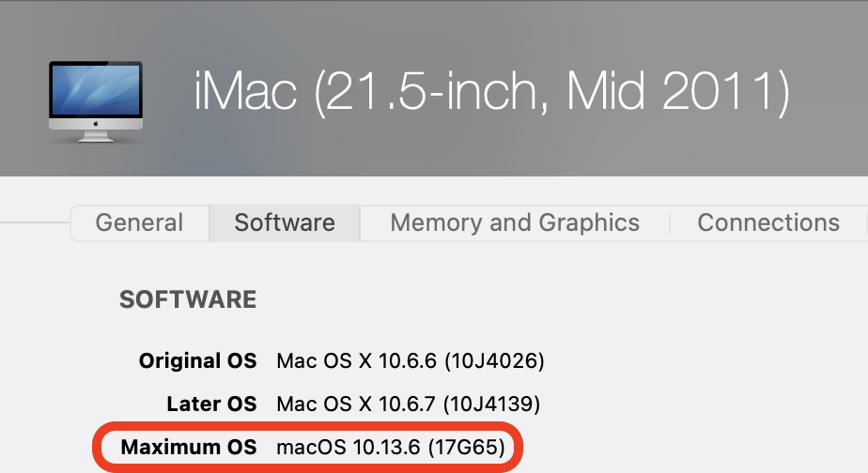This screenshot has width=868, height=473.
Task: Select the Original OS label
Action: point(197,360)
